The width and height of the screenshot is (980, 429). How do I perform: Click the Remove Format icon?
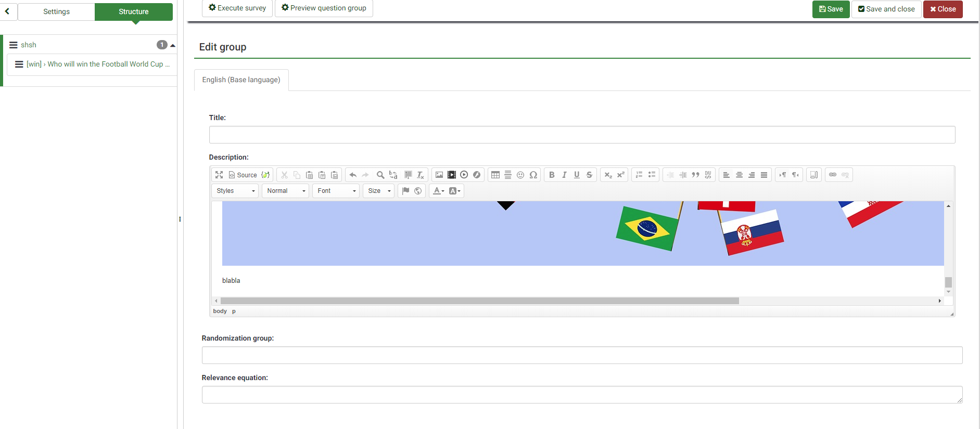[421, 175]
